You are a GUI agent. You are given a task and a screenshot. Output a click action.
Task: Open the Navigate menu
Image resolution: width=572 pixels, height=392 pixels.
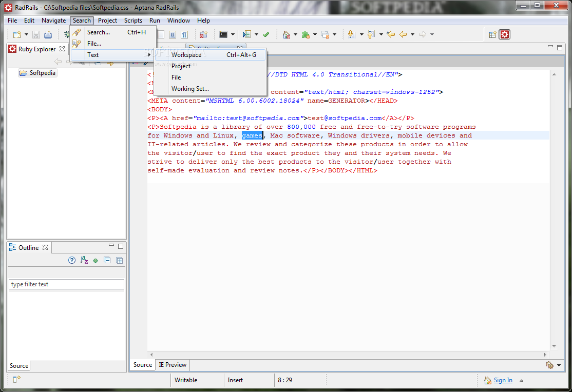point(53,21)
